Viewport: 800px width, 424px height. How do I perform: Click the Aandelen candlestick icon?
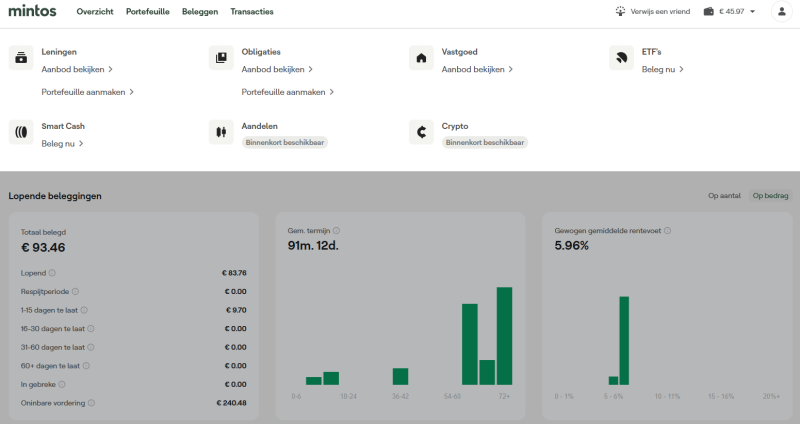(x=221, y=132)
